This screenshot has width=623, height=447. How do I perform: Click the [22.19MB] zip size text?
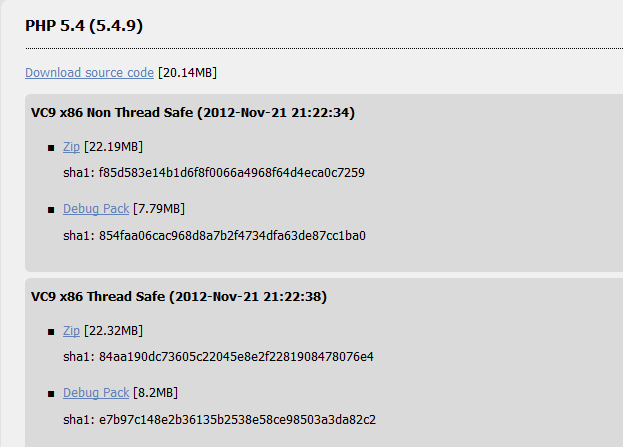click(x=113, y=147)
